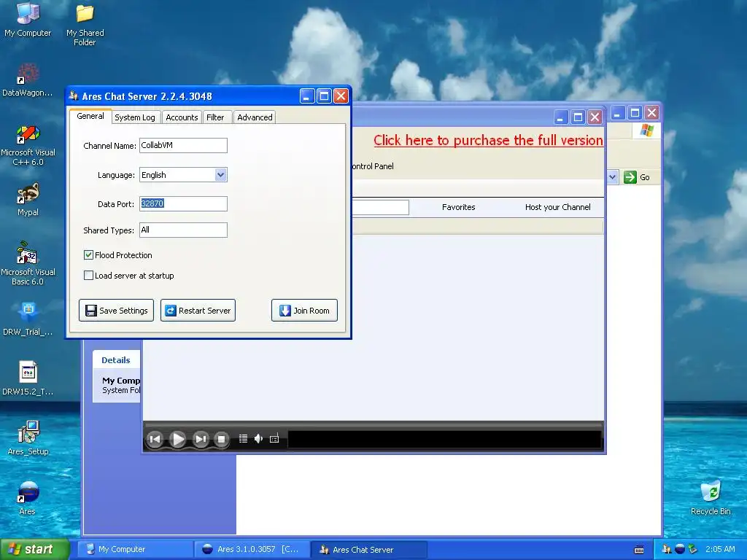Click previous track button in Ares player
The height and width of the screenshot is (560, 747).
pyautogui.click(x=155, y=439)
